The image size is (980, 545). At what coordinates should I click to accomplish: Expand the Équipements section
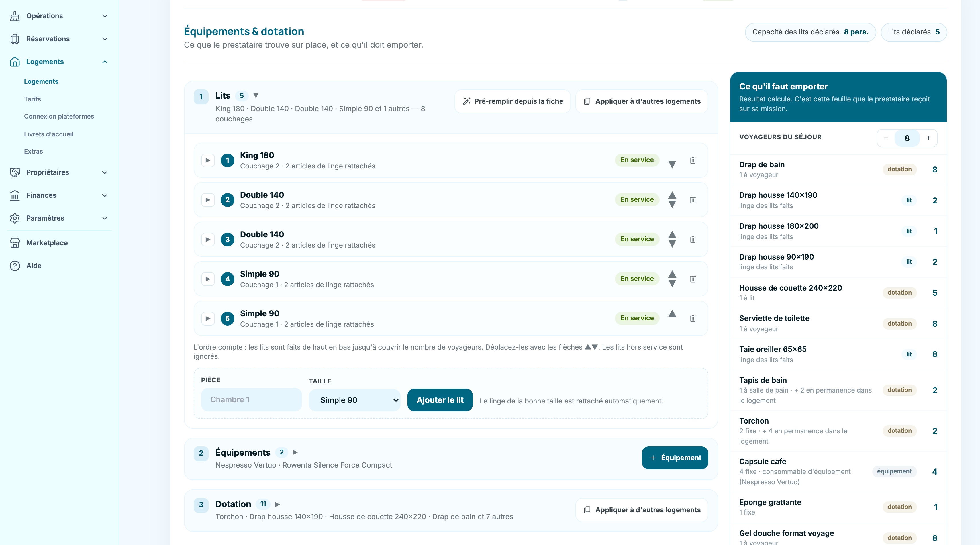(295, 452)
